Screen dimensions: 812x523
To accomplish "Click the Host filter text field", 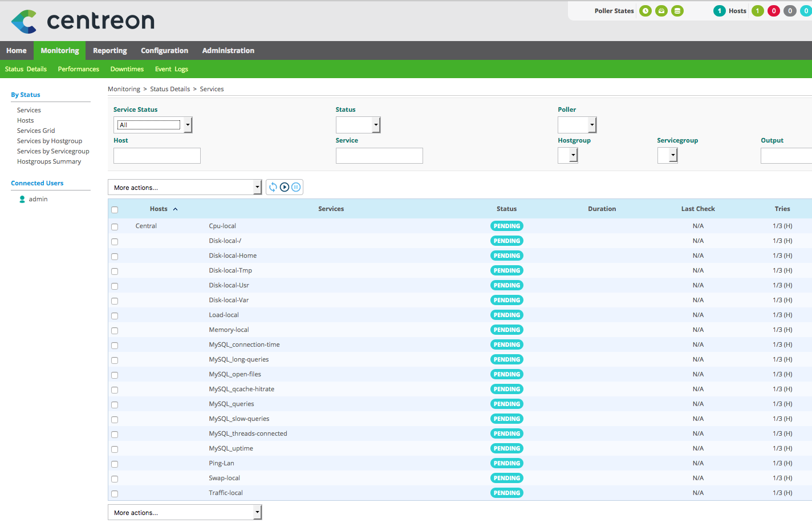I will click(157, 156).
